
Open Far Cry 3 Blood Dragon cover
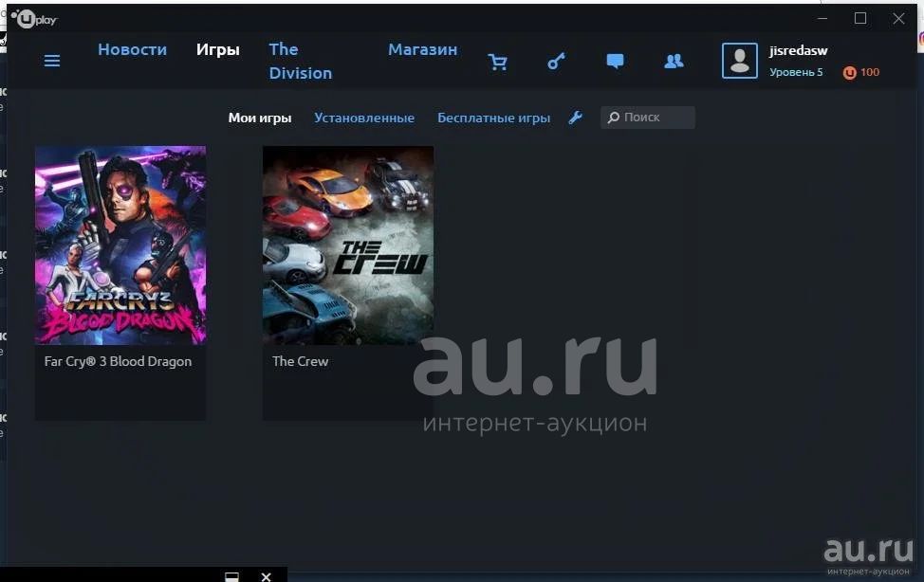(120, 246)
